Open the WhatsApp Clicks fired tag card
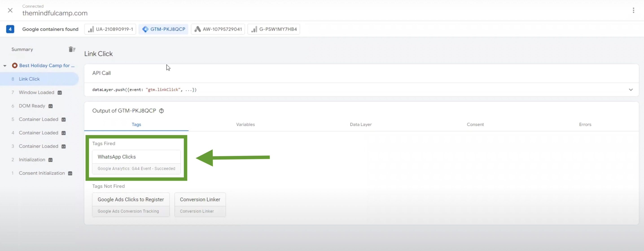The image size is (644, 251). pyautogui.click(x=136, y=162)
